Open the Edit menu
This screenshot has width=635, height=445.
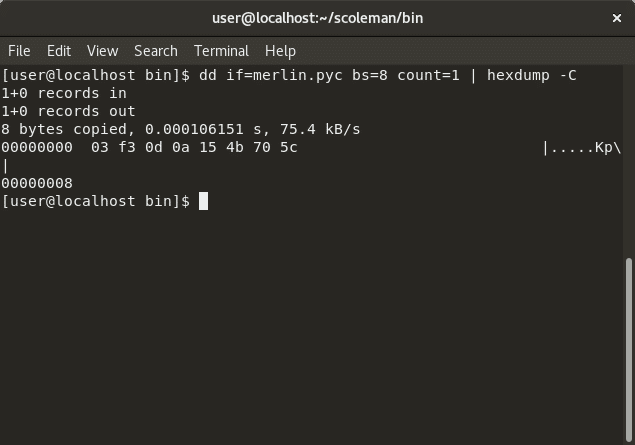[x=59, y=51]
